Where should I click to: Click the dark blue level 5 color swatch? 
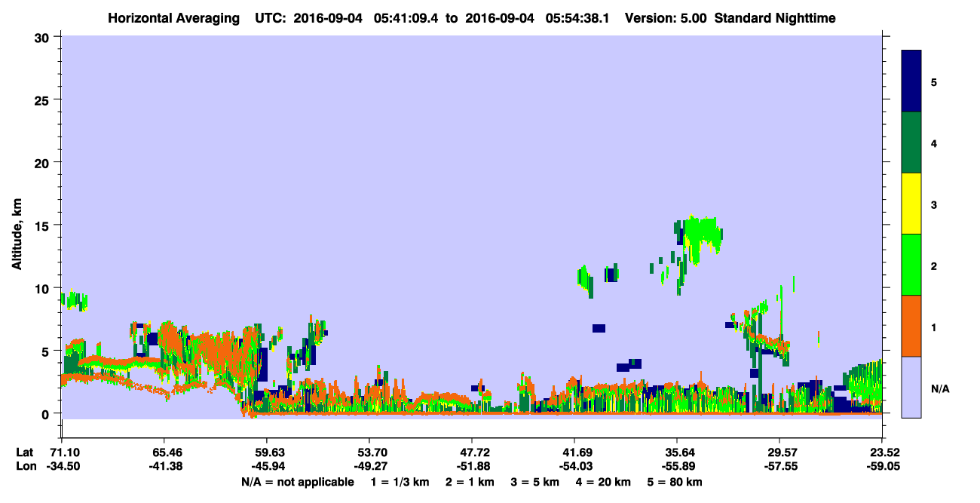tap(911, 81)
